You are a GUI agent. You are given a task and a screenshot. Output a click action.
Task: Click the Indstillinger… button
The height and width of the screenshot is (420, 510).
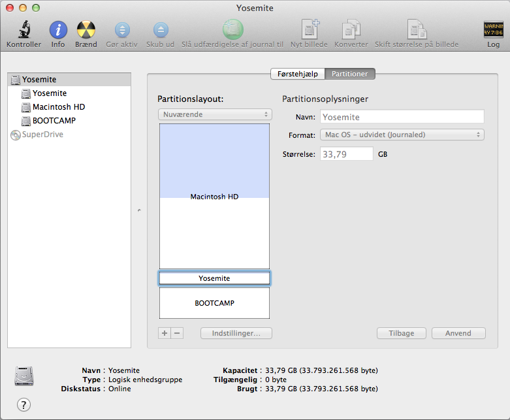236,333
